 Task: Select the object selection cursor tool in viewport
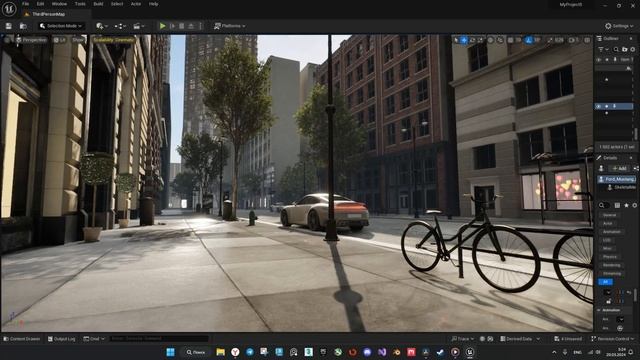(456, 40)
